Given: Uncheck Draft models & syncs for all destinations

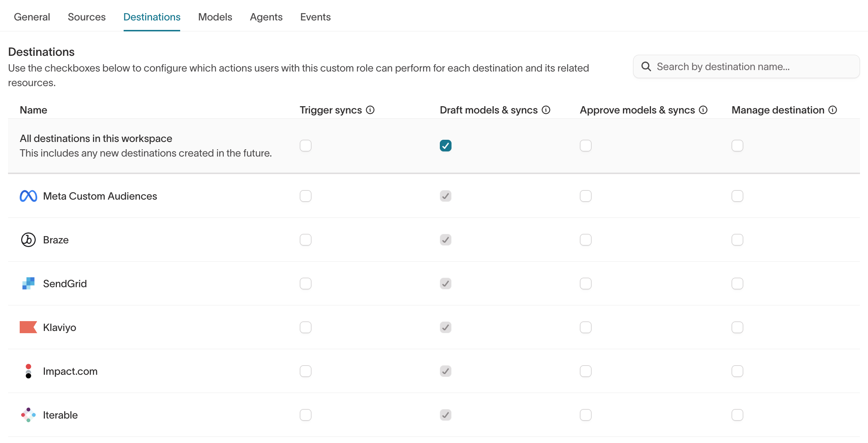Looking at the screenshot, I should (446, 146).
